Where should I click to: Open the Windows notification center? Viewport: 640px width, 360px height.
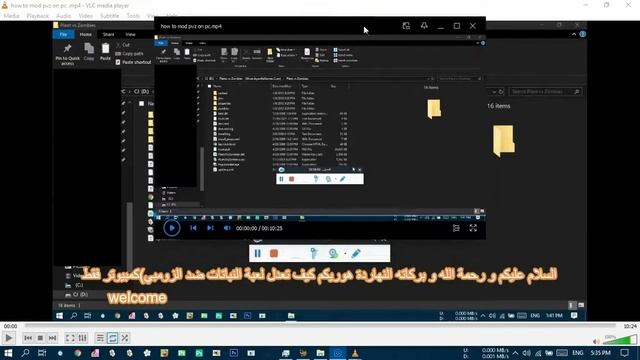click(x=624, y=353)
